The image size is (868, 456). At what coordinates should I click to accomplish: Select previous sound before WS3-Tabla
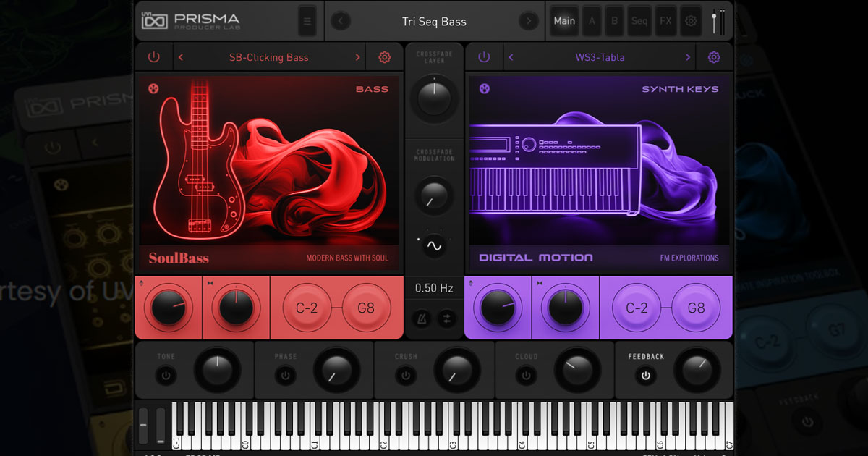click(511, 57)
